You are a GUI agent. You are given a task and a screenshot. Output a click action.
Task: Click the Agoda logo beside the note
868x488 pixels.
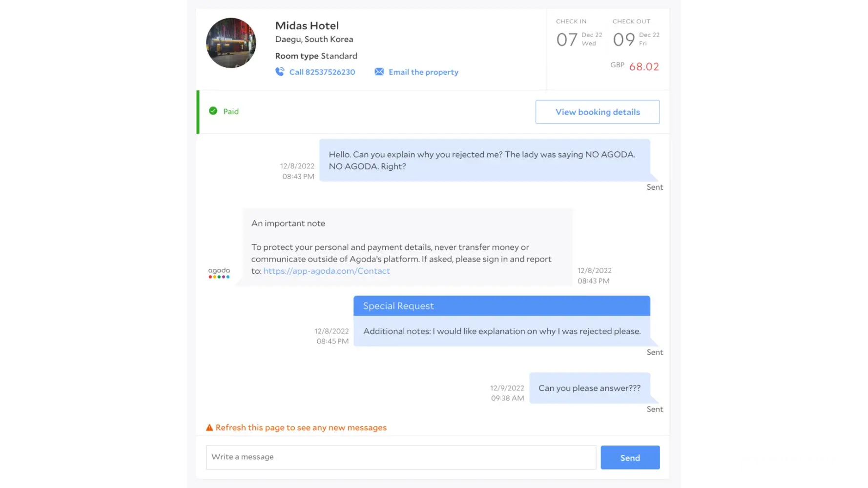(219, 273)
